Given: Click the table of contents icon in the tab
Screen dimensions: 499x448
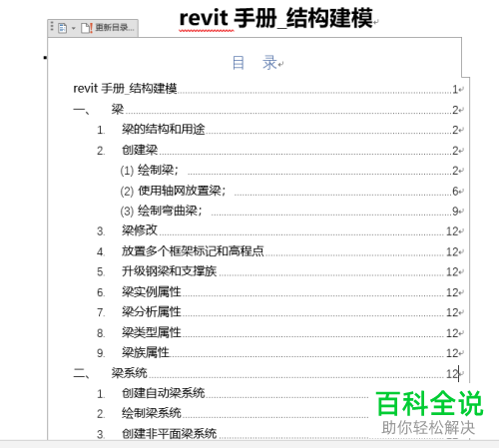Looking at the screenshot, I should (x=63, y=28).
